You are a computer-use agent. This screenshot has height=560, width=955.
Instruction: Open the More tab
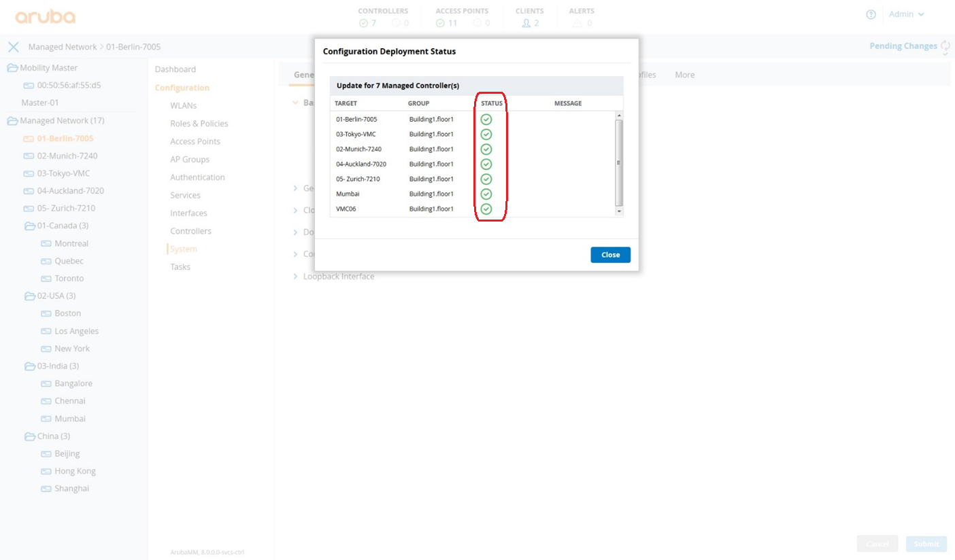(x=685, y=75)
